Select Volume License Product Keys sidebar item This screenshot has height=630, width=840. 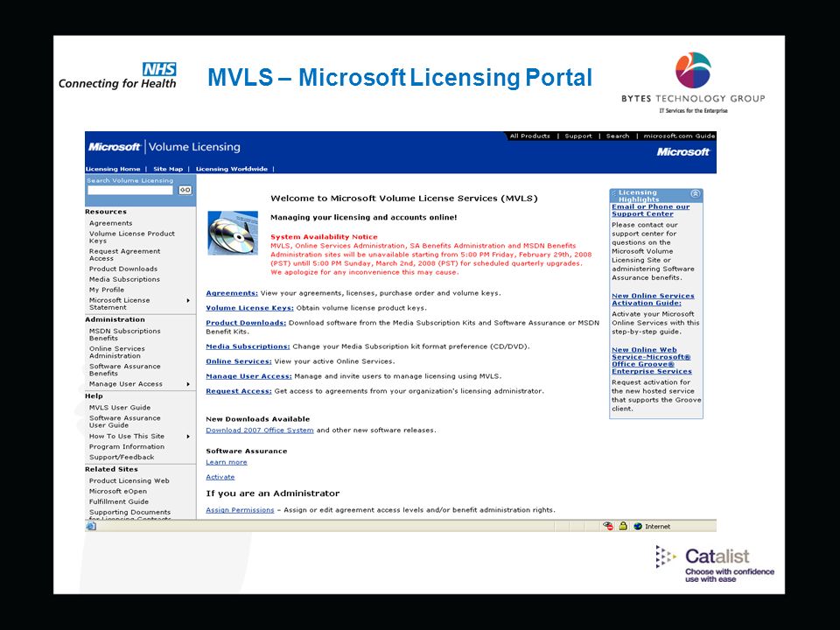pyautogui.click(x=132, y=237)
